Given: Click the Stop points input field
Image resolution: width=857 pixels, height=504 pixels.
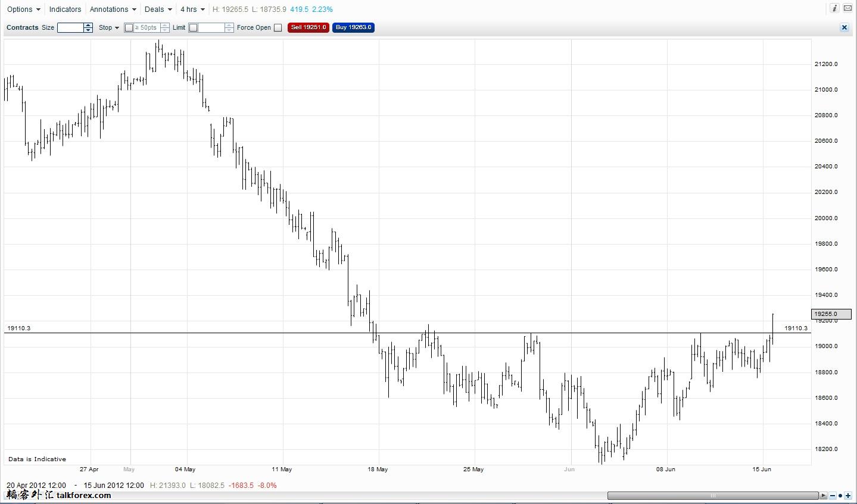Looking at the screenshot, I should point(147,27).
